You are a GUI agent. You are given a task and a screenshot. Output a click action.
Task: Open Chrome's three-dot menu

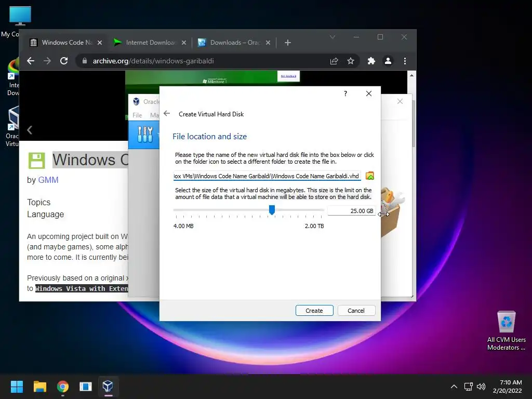click(x=405, y=61)
